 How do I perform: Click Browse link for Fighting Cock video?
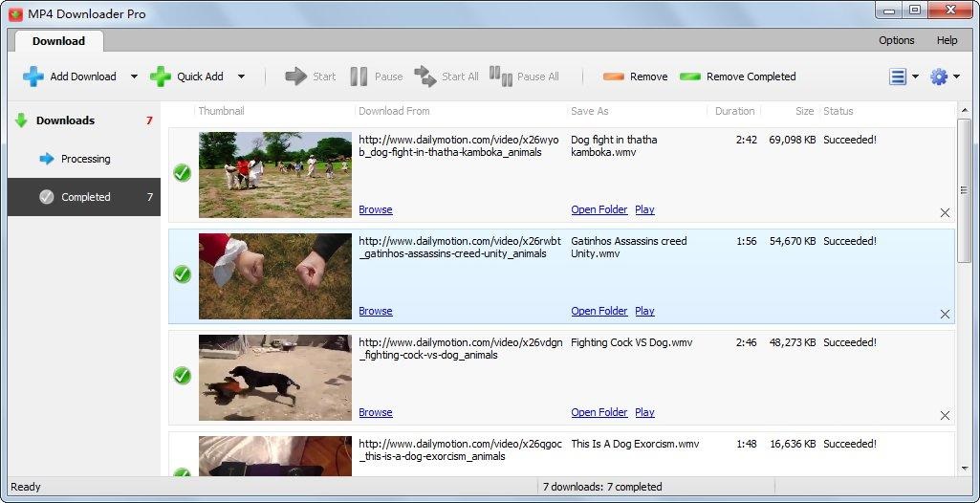[x=376, y=412]
